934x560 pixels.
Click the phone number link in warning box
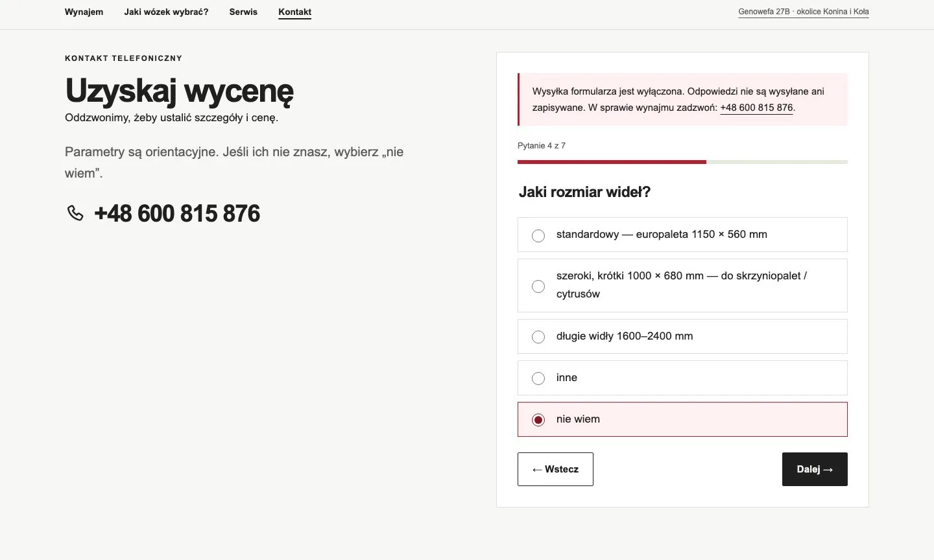[x=756, y=108]
